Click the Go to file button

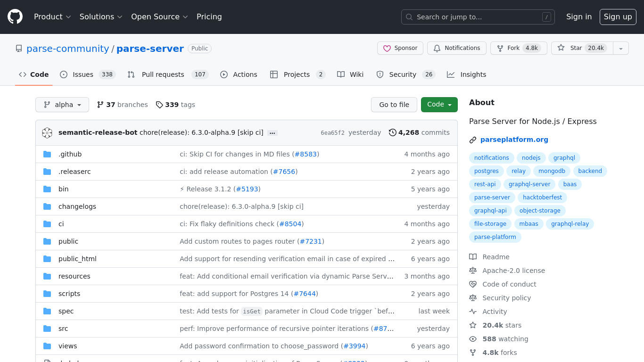click(x=394, y=105)
